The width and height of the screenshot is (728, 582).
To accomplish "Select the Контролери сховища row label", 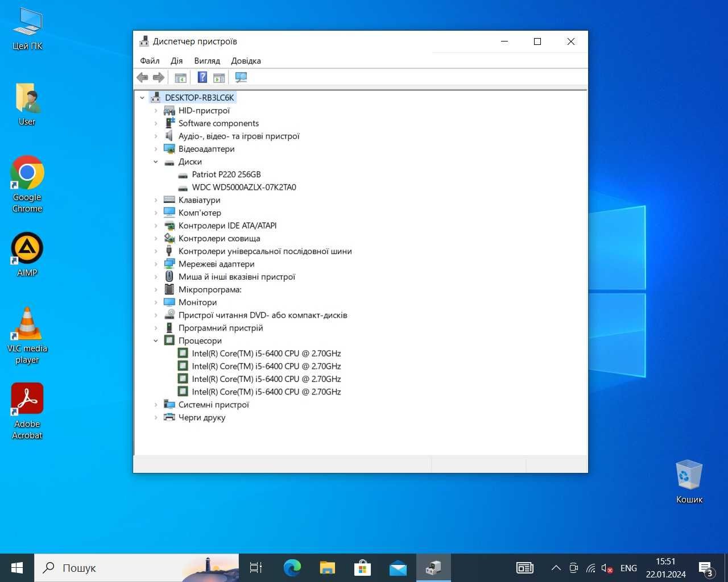I will [x=220, y=239].
